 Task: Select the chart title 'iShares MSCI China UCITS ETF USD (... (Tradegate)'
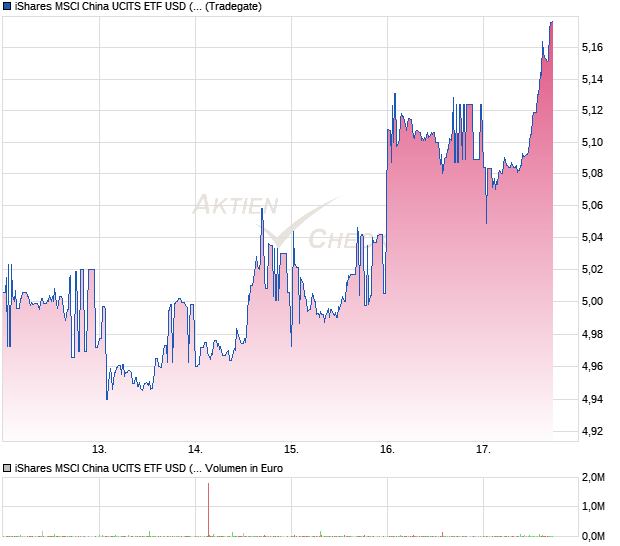coord(138,7)
